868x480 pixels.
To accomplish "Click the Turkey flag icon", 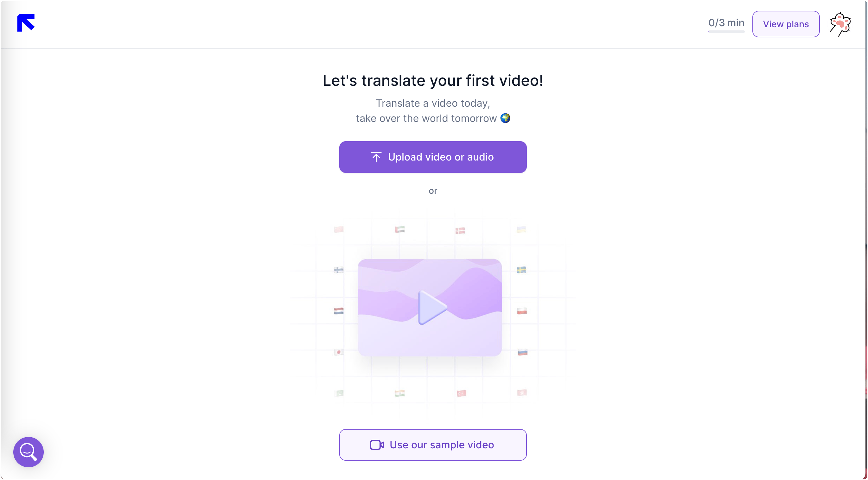I will (461, 393).
